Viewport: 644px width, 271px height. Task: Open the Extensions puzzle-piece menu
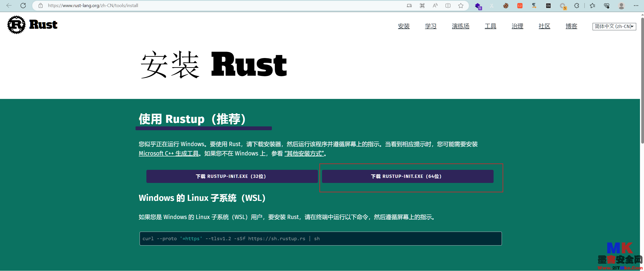[577, 6]
